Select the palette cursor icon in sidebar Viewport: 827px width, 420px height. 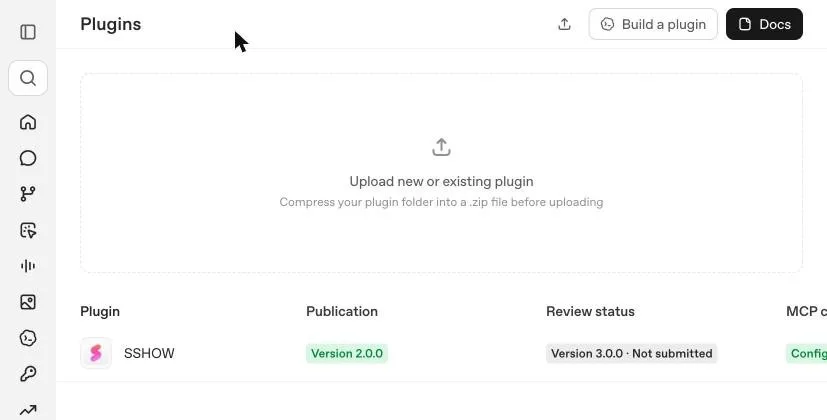(28, 230)
